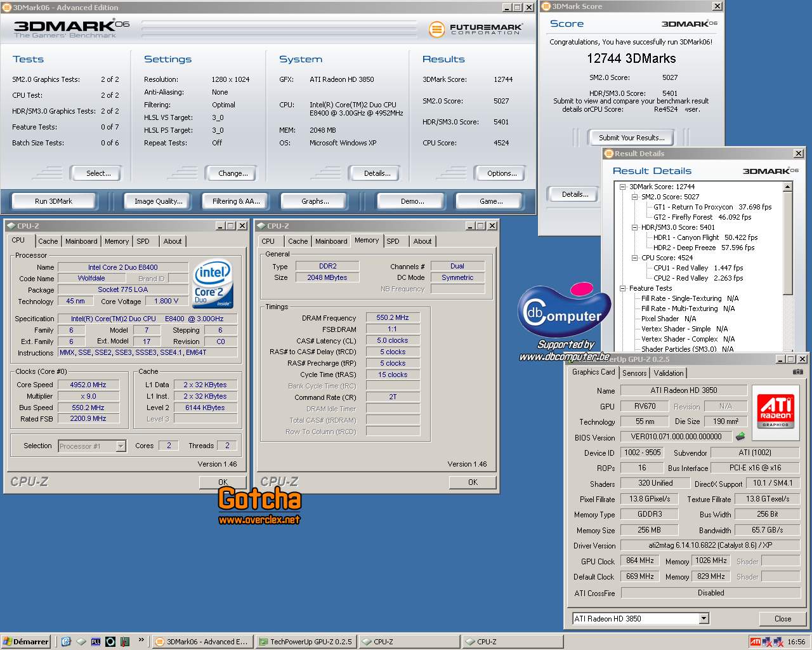The height and width of the screenshot is (650, 812).
Task: Click the Demo... button
Action: (412, 201)
